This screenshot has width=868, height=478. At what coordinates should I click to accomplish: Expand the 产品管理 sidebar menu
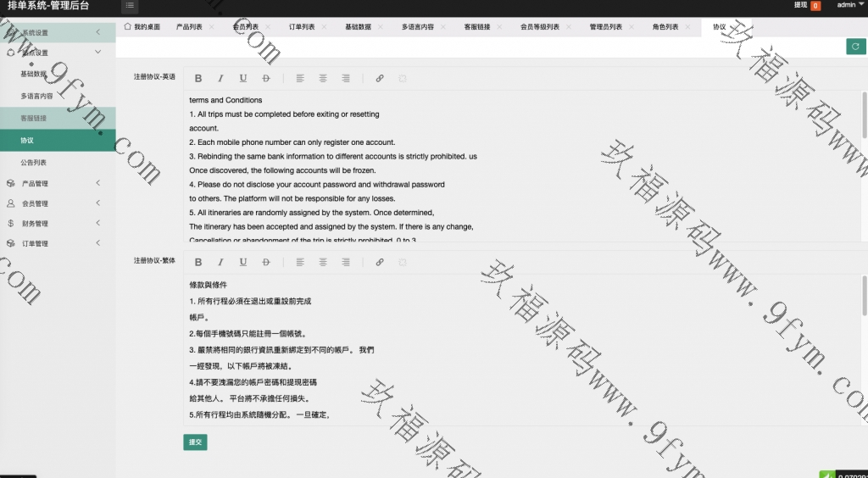(x=58, y=183)
